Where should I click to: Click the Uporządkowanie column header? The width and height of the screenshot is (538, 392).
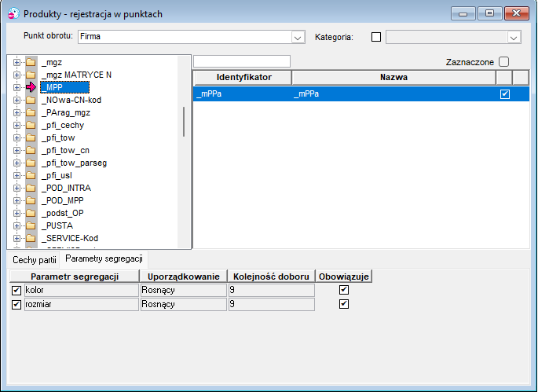click(183, 277)
